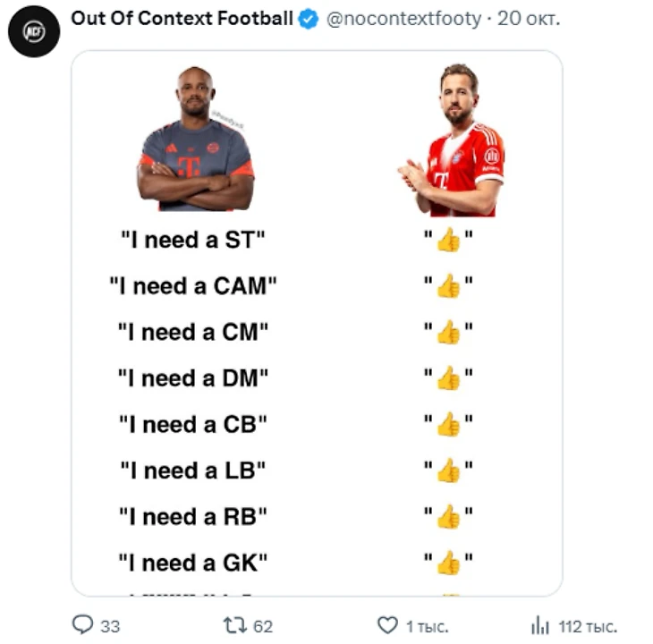Click the photo of the man in the grey shirt
Image resolution: width=653 pixels, height=644 pixels.
(x=195, y=139)
